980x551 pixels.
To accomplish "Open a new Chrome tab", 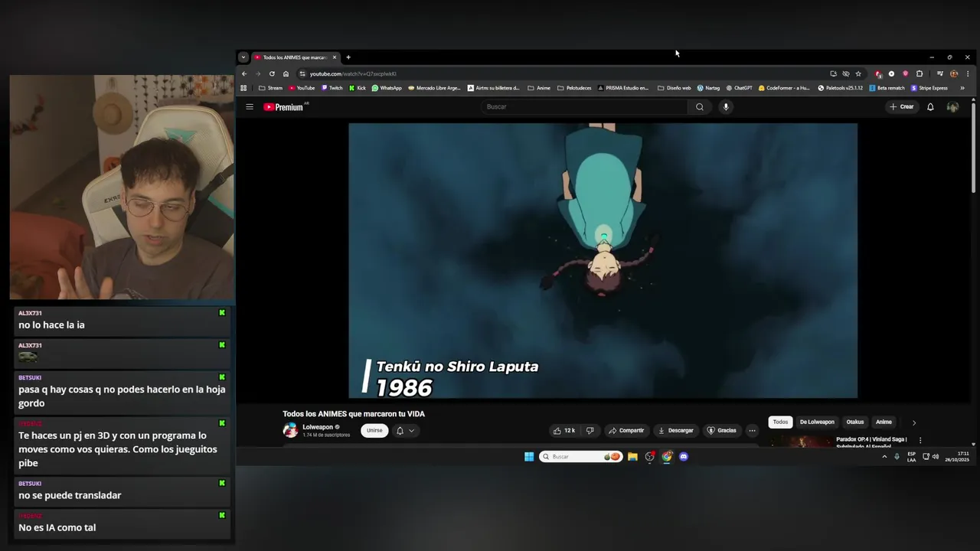I will [348, 57].
